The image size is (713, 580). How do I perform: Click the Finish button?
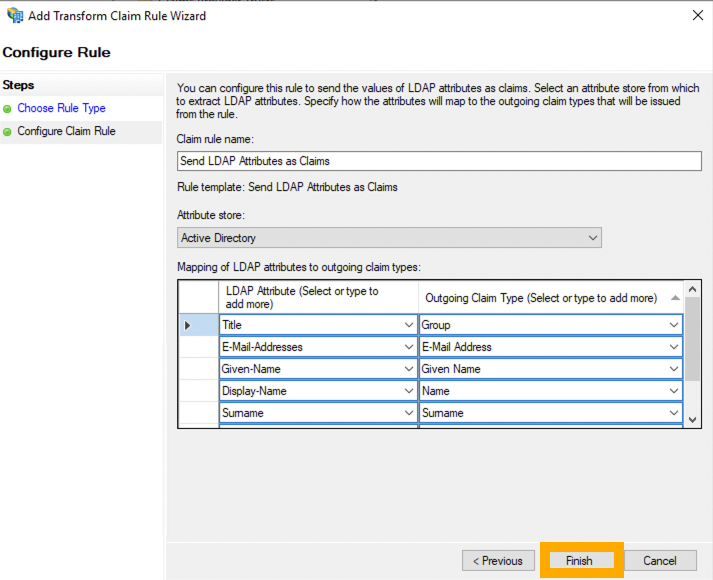579,561
